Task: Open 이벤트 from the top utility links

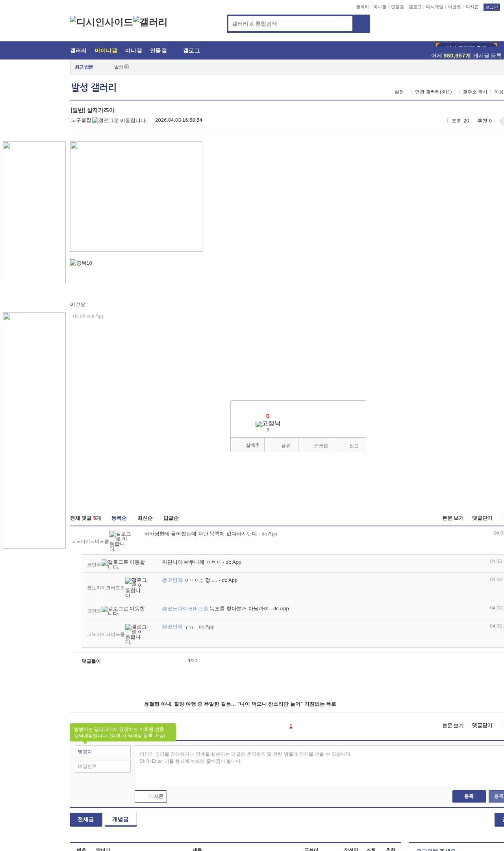Action: (454, 7)
